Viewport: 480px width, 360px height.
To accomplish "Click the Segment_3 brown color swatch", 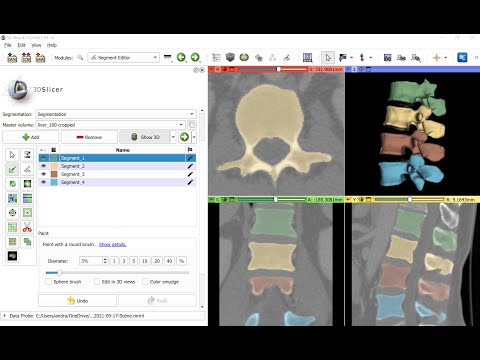I will pyautogui.click(x=54, y=174).
